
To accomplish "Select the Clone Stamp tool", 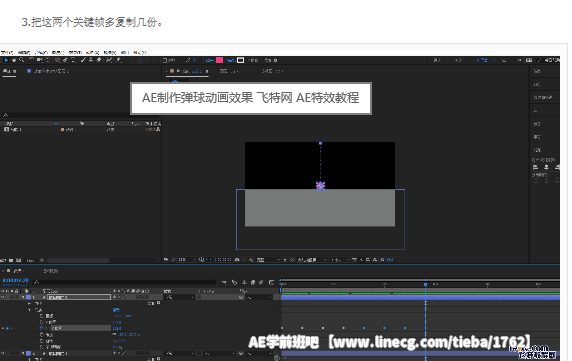I will (91, 60).
